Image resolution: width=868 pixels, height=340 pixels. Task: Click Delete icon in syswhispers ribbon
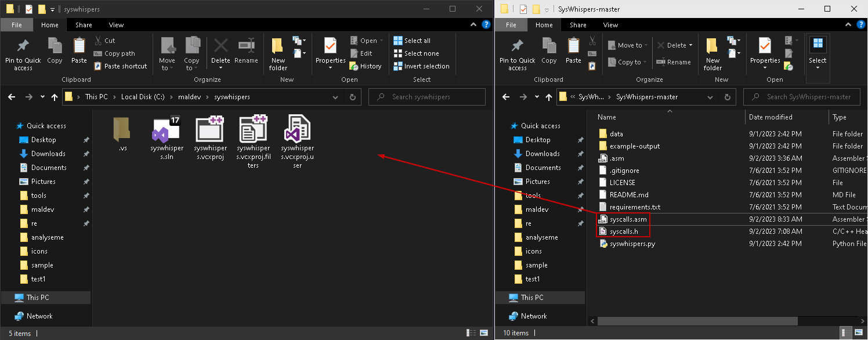pyautogui.click(x=220, y=46)
